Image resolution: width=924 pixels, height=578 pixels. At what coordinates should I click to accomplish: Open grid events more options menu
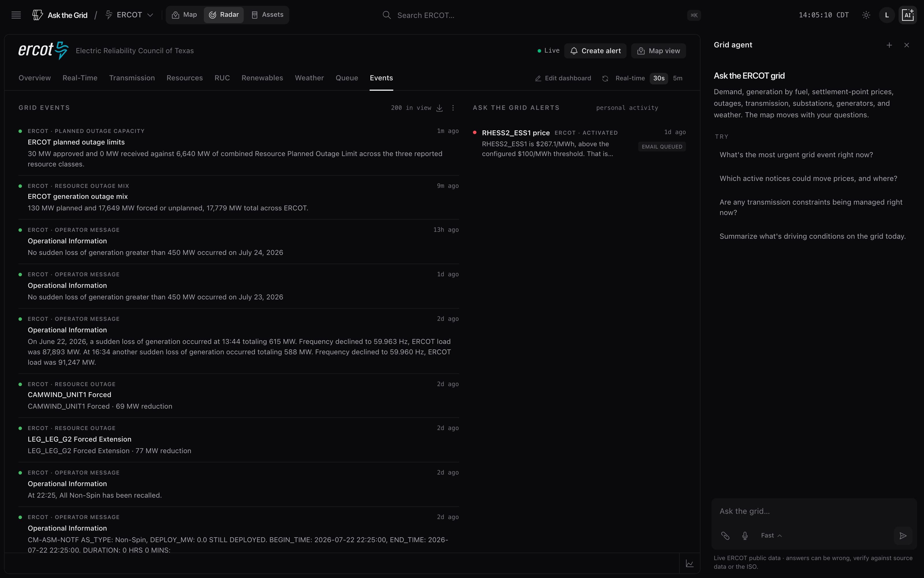coord(453,108)
